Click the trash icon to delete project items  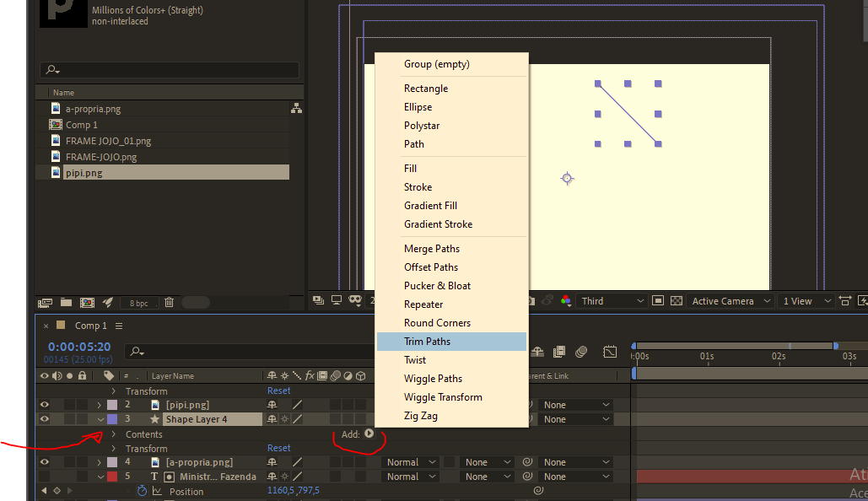click(169, 302)
